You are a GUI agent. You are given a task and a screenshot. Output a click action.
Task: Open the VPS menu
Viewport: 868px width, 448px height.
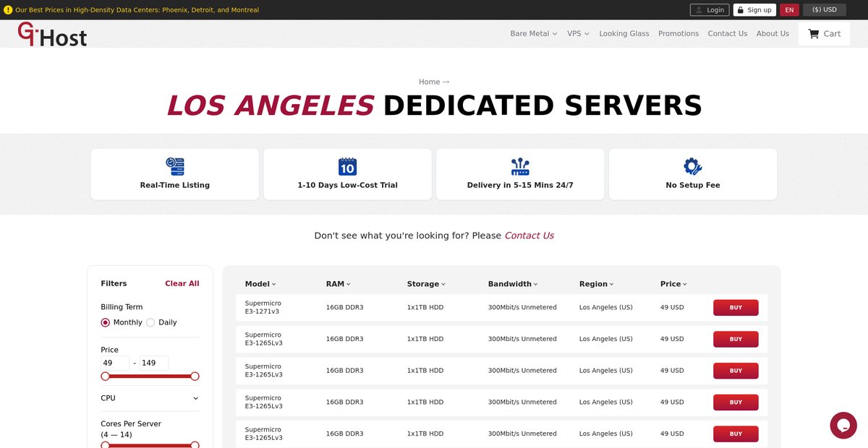pyautogui.click(x=578, y=33)
